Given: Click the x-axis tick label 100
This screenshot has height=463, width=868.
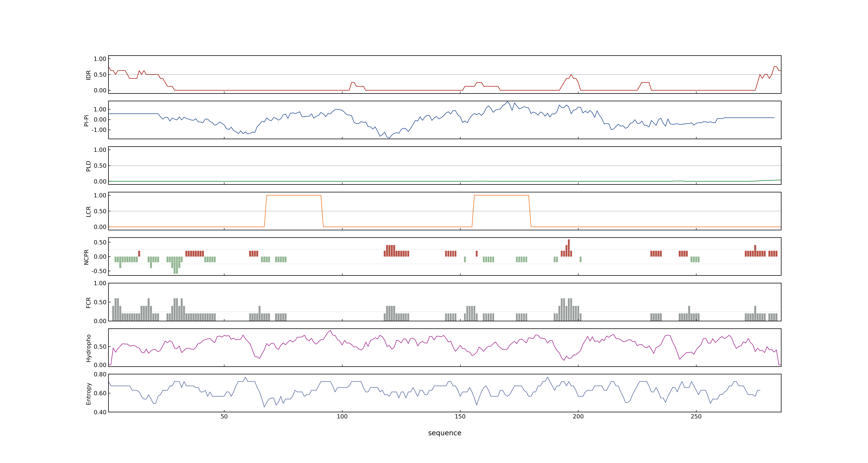Looking at the screenshot, I should click(342, 416).
